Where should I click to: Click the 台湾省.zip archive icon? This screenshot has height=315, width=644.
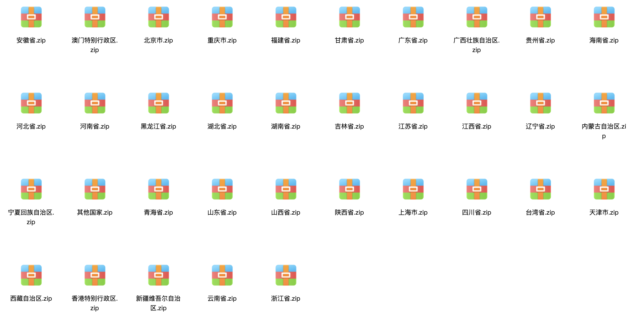tap(540, 189)
